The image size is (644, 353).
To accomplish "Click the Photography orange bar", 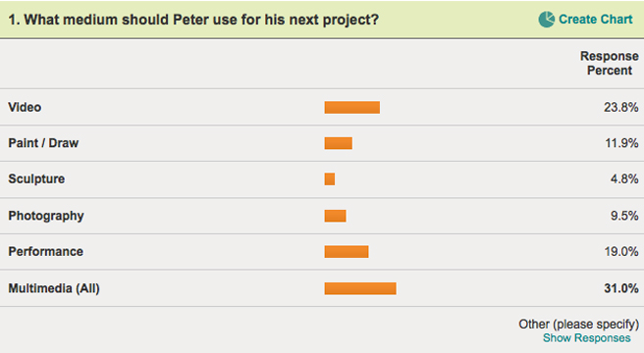I will tap(335, 216).
